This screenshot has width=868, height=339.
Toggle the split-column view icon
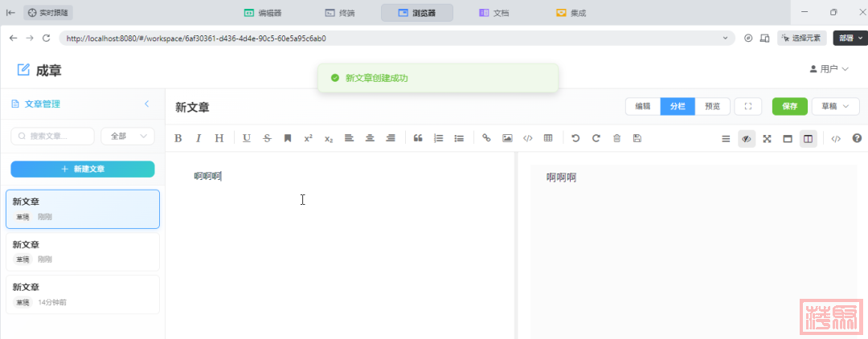[x=808, y=138]
